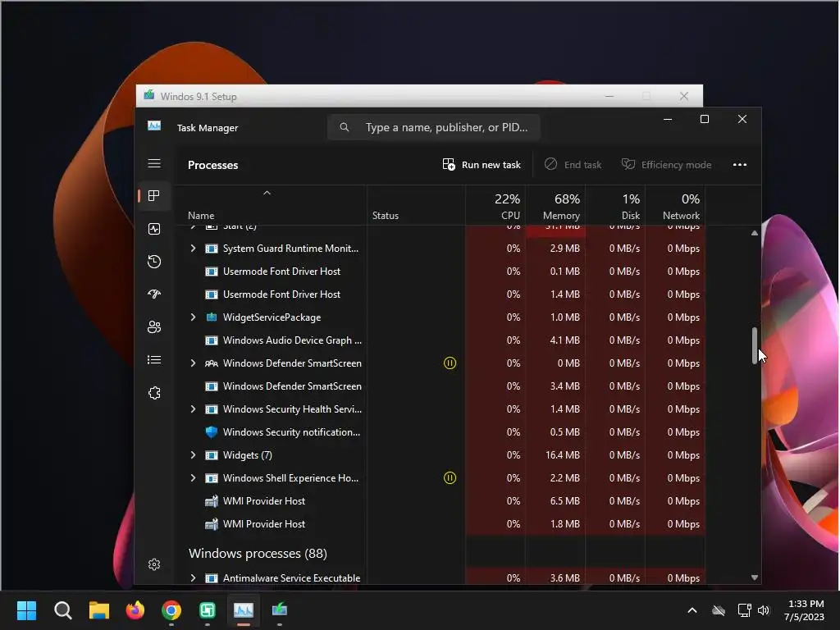Expand System Guard Runtime Monitor process
Viewport: 840px width, 630px height.
click(194, 249)
